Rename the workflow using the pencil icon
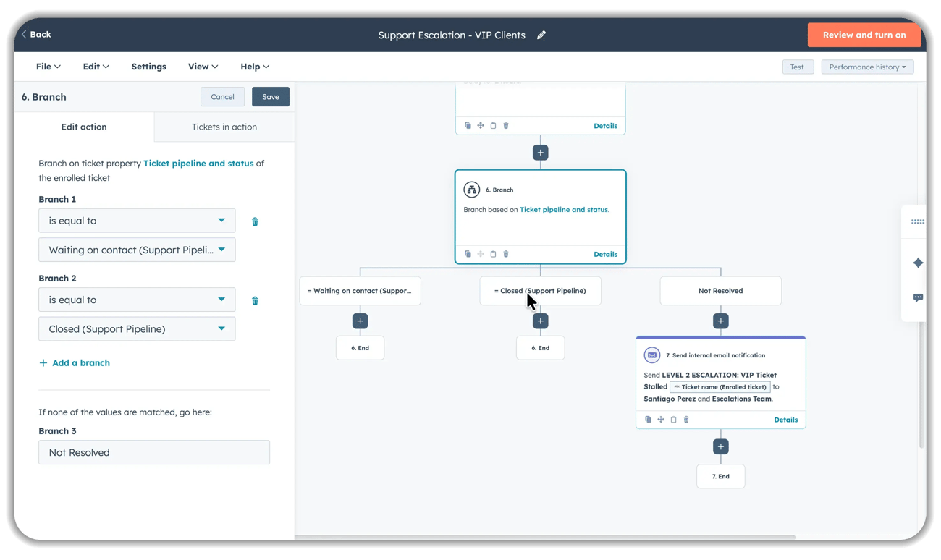Viewport: 941px width, 560px height. 541,34
